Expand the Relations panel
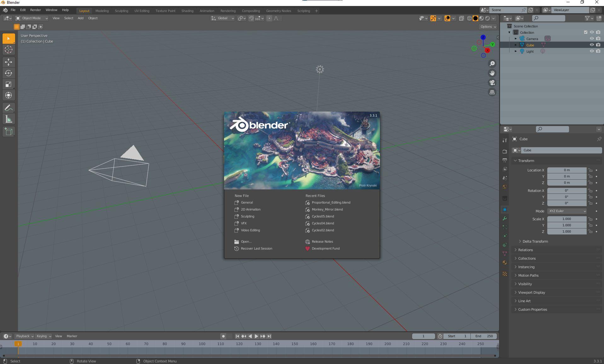Screen dimensions: 604x364 click(525, 250)
